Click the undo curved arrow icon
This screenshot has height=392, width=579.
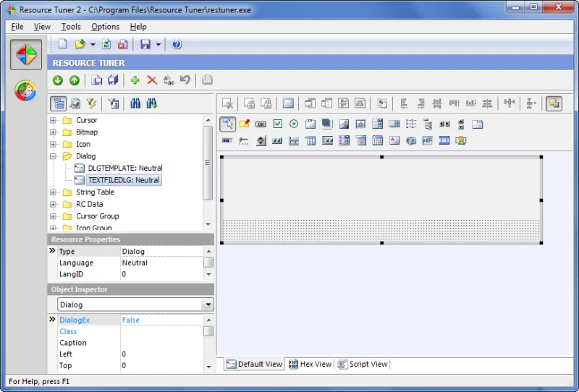tap(185, 80)
